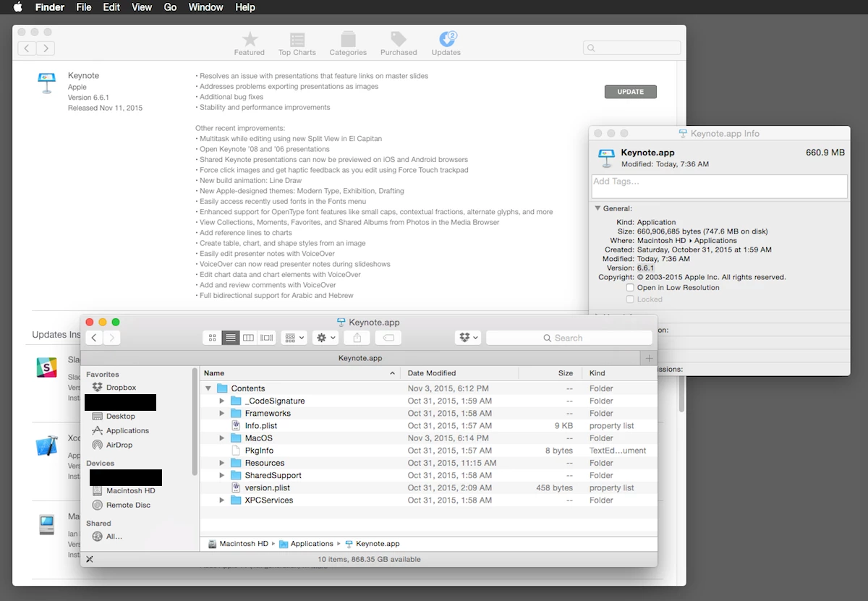The width and height of the screenshot is (868, 601).
Task: Switch Finder to list view
Action: pos(231,338)
